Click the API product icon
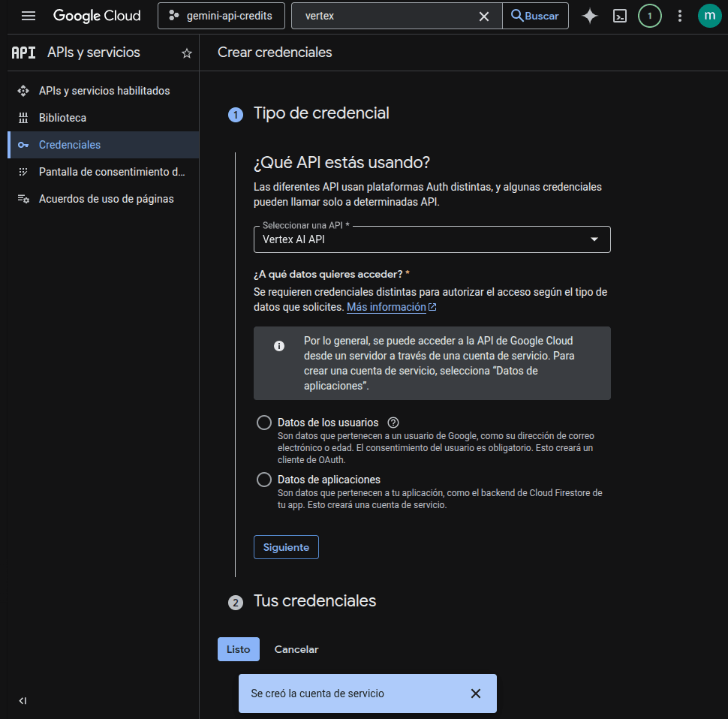Screen dimensions: 728x719 pyautogui.click(x=23, y=53)
